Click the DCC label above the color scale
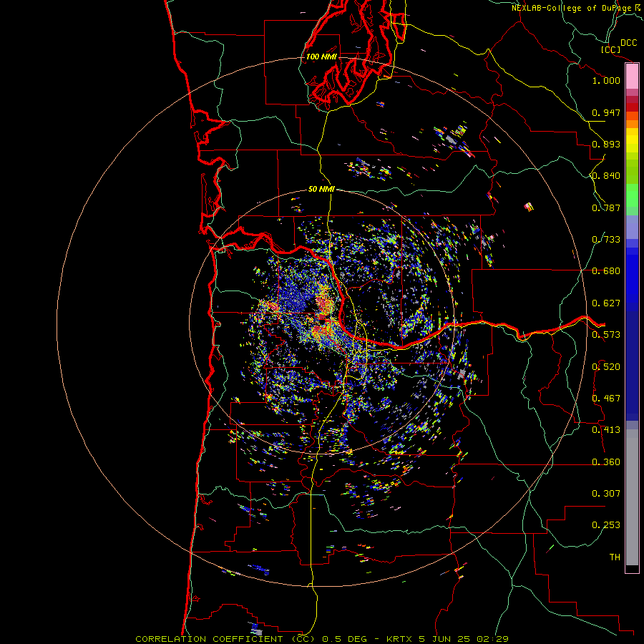644x644 pixels. click(x=629, y=42)
